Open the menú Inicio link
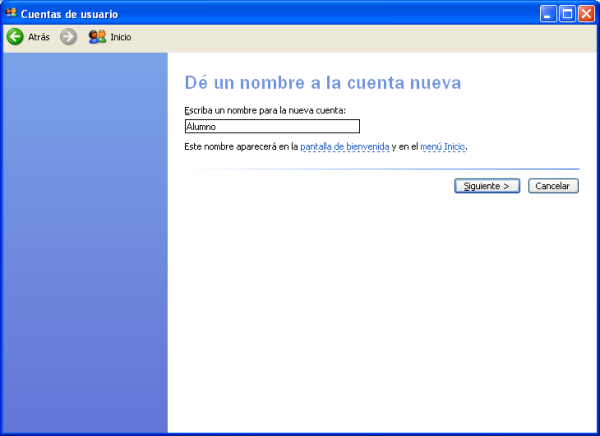The height and width of the screenshot is (436, 600). 443,147
